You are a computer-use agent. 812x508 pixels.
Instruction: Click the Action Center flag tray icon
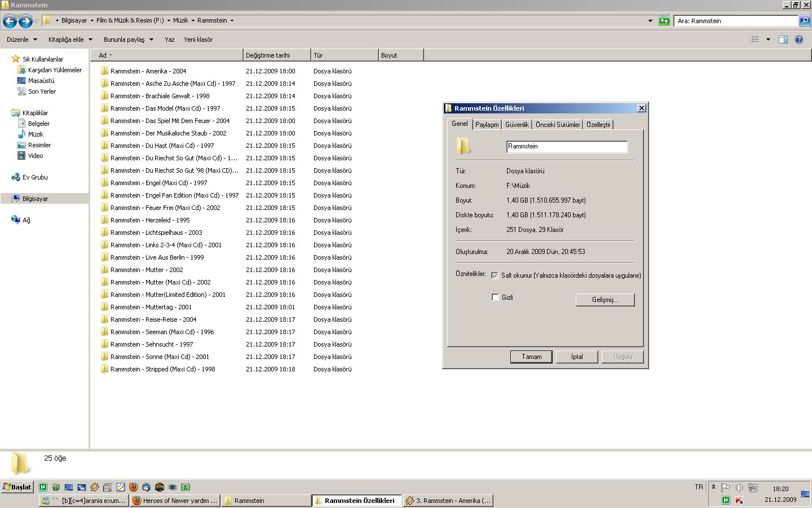pos(726,488)
